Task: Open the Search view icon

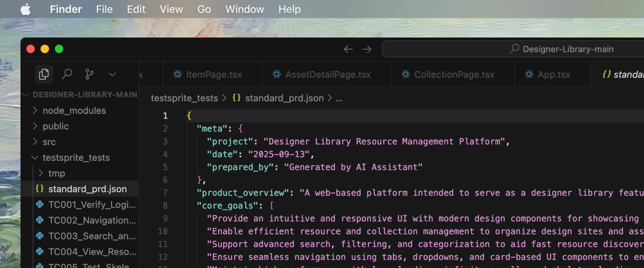Action: click(67, 74)
